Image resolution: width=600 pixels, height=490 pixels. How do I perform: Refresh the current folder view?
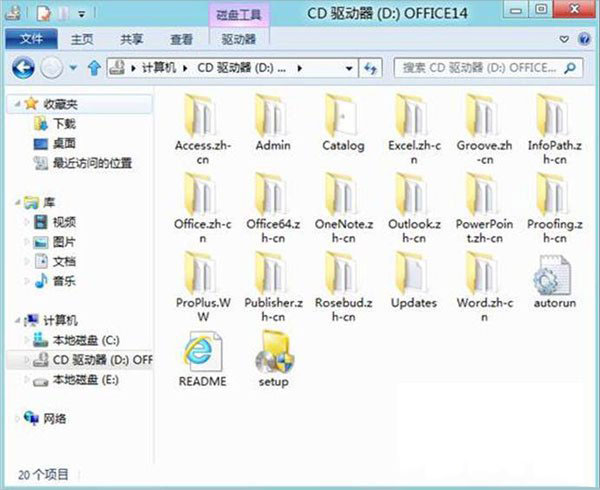click(370, 68)
